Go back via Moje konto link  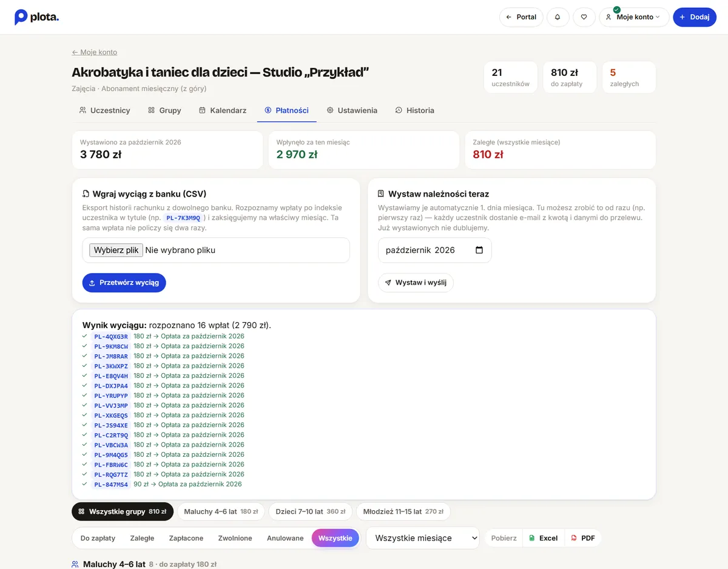95,52
